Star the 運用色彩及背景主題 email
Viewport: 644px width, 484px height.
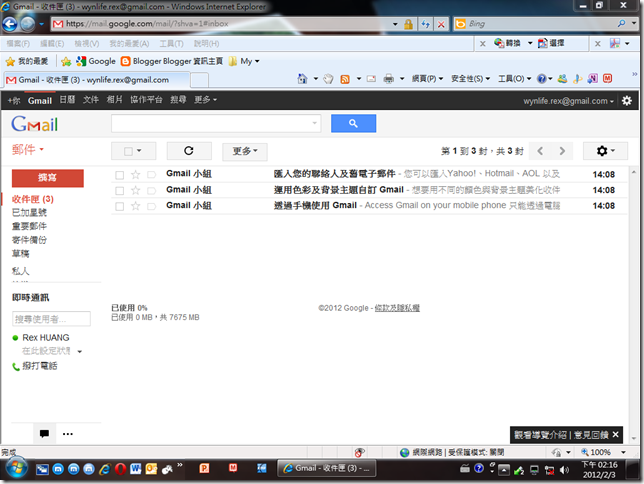click(x=135, y=190)
